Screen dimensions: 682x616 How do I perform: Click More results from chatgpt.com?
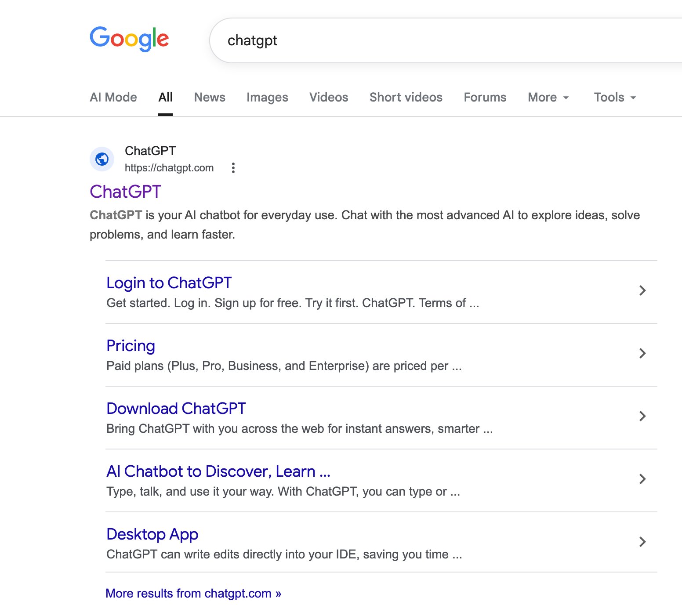192,593
